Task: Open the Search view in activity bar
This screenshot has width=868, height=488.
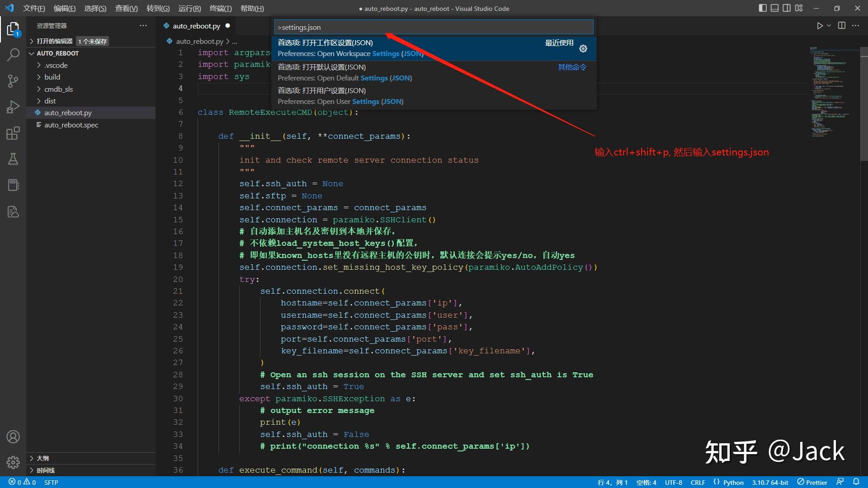Action: click(13, 55)
